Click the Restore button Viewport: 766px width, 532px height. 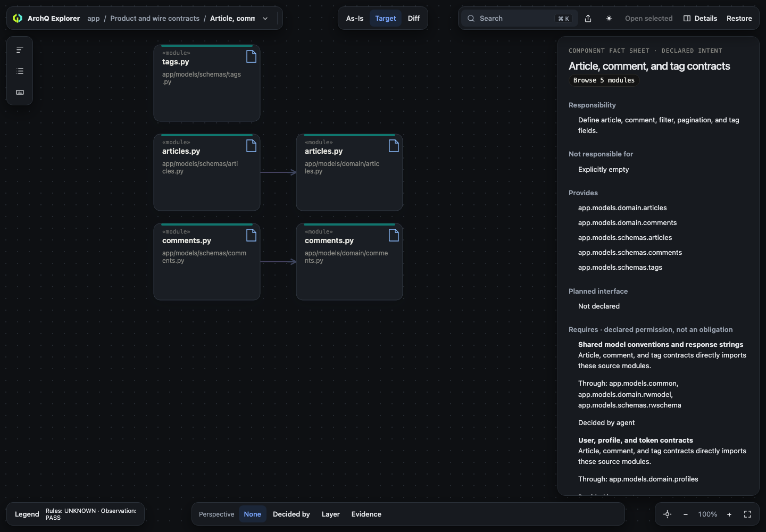739,18
